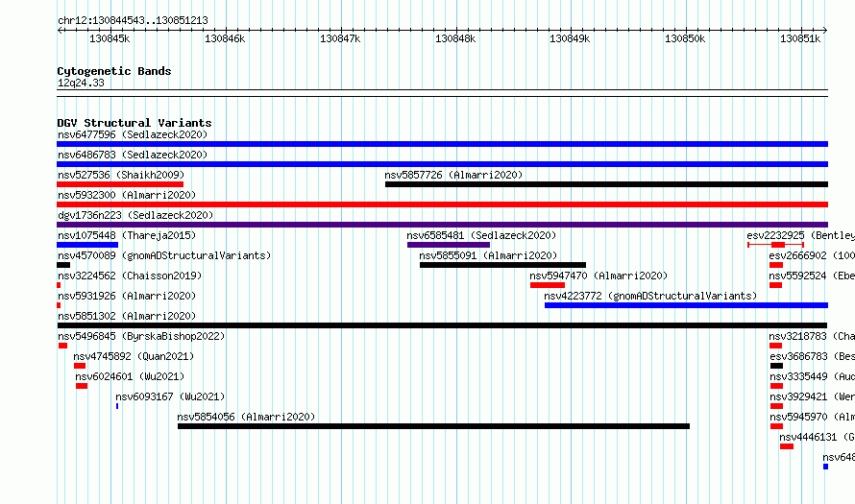Open variant label nsv5496845 (ByrskaBishop2022)
The width and height of the screenshot is (855, 504).
141,336
